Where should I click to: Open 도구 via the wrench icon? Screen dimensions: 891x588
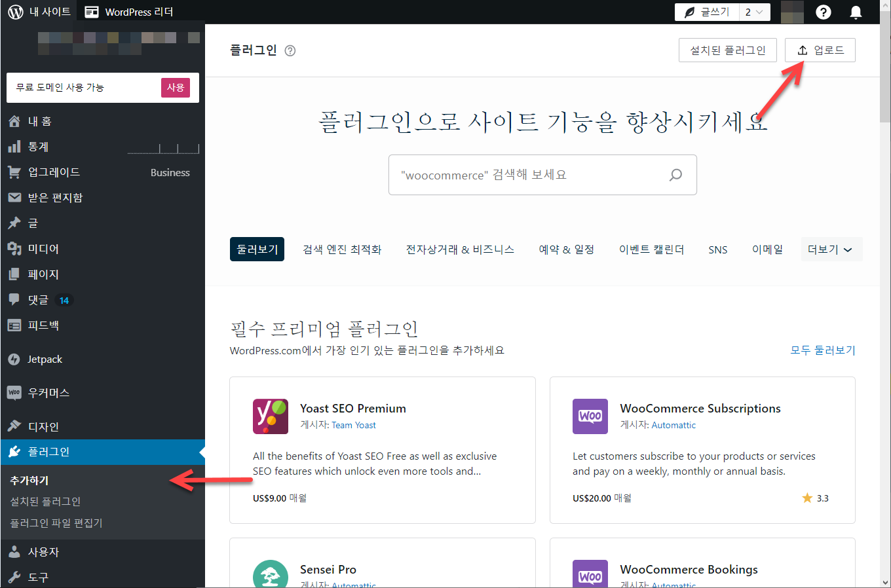(14, 577)
